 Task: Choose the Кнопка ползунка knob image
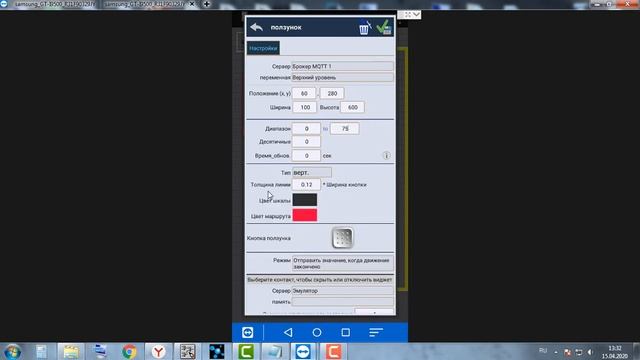pyautogui.click(x=342, y=238)
